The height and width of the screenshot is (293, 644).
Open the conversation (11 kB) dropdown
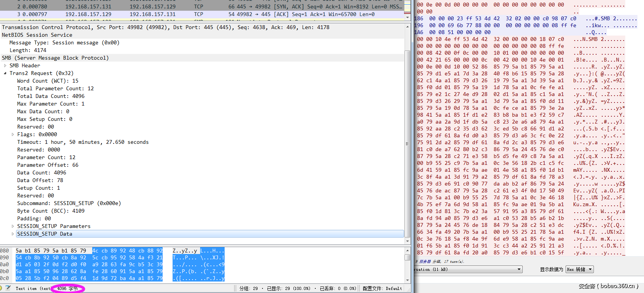tap(519, 269)
